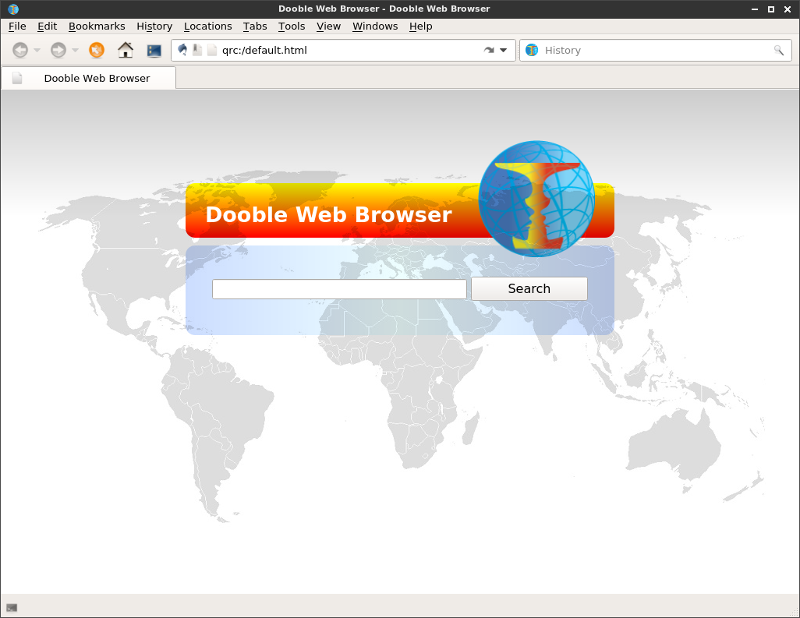
Task: Open the Locations menu
Action: click(x=207, y=26)
